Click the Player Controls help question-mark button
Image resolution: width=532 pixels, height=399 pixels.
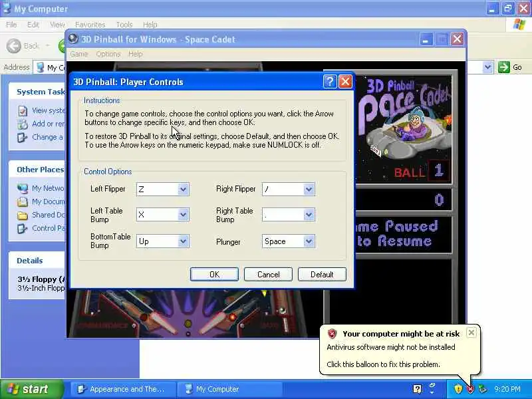tap(330, 82)
